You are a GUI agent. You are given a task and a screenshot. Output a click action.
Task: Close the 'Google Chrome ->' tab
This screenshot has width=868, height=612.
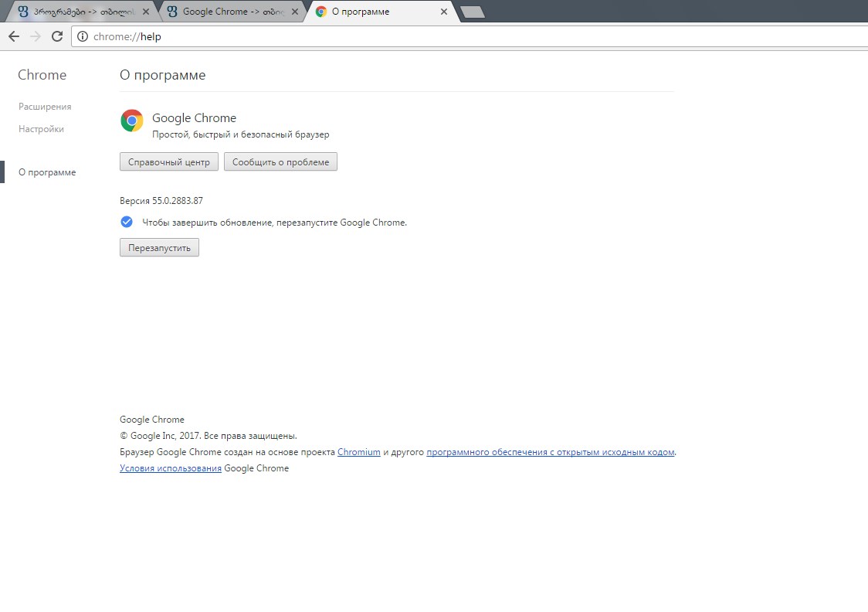point(295,12)
